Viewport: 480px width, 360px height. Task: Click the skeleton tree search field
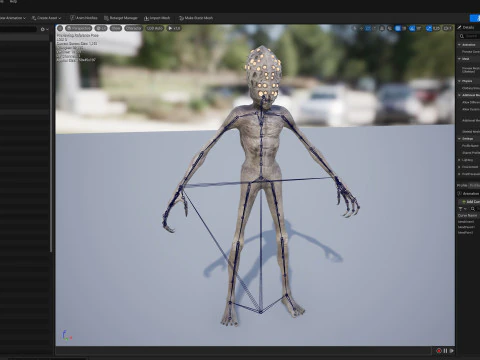point(18,29)
